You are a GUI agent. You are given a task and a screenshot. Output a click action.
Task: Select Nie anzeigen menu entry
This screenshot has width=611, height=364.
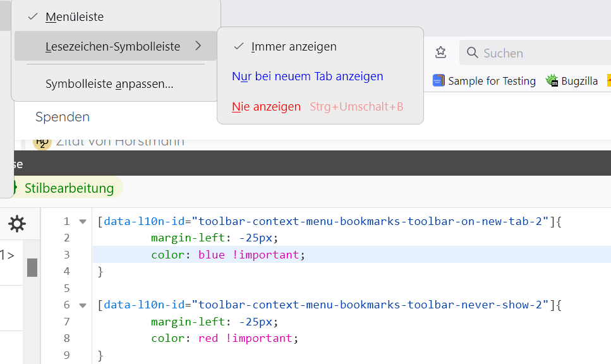[x=266, y=107]
